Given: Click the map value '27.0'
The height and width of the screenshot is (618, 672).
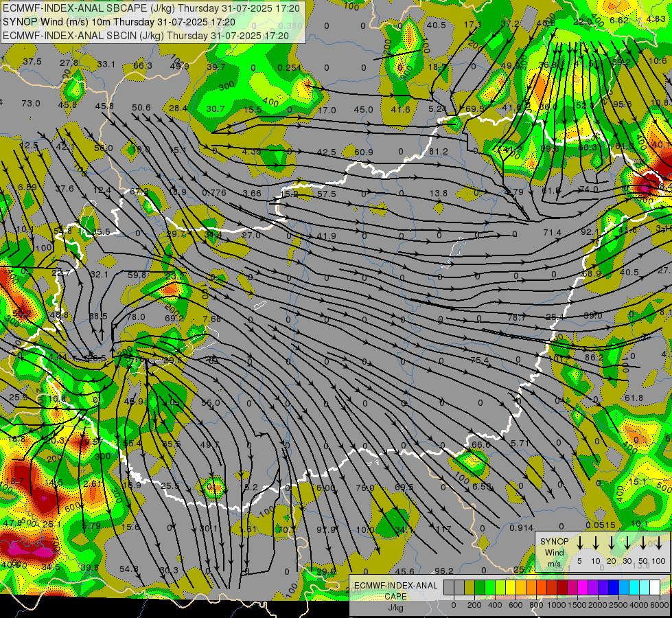Looking at the screenshot, I should point(251,235).
